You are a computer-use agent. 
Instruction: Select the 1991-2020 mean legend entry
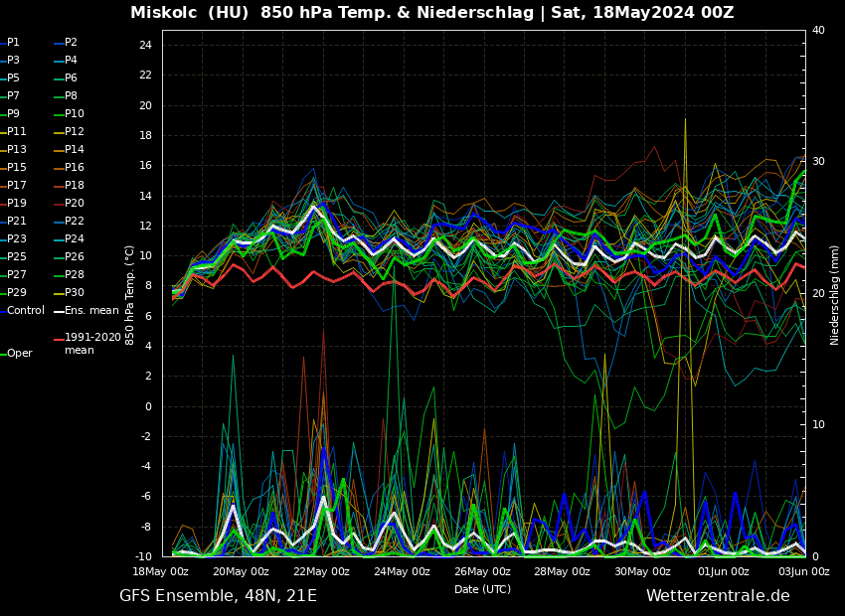click(x=92, y=344)
